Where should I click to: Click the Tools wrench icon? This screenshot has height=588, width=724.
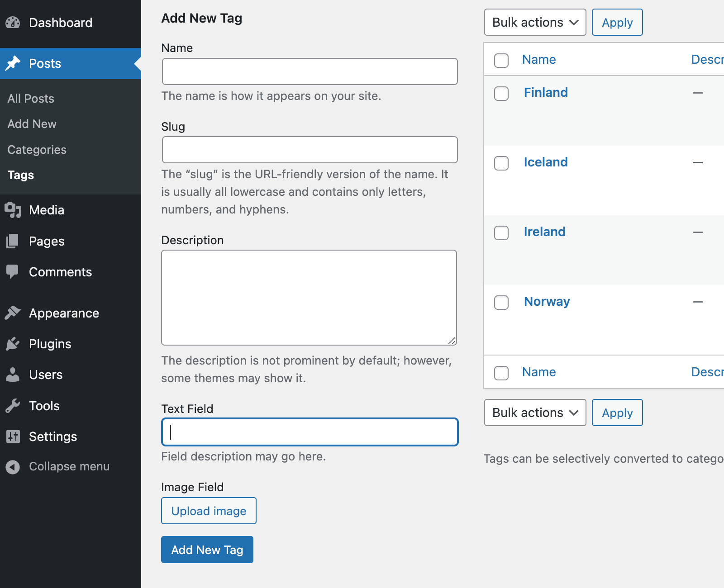pos(13,406)
